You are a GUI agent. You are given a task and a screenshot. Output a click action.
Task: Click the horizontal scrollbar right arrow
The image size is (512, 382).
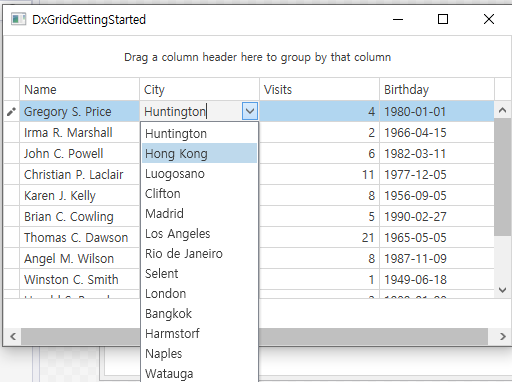[503, 336]
